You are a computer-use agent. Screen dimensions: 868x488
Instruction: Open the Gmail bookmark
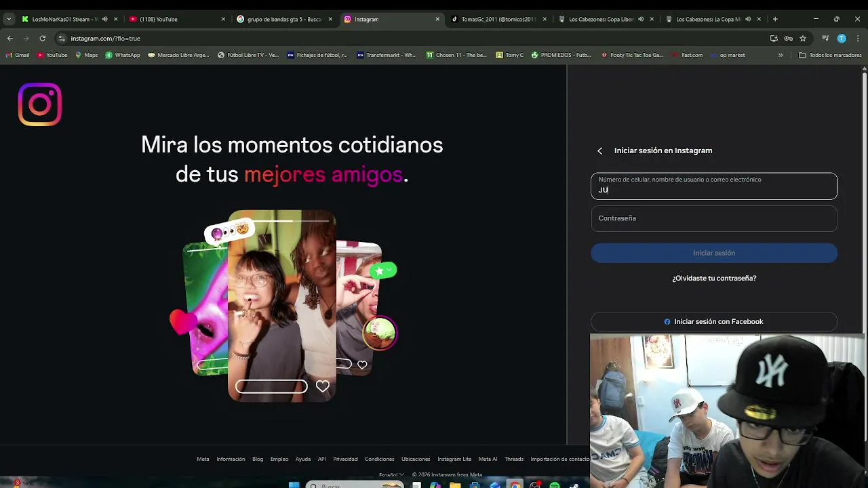pos(18,55)
